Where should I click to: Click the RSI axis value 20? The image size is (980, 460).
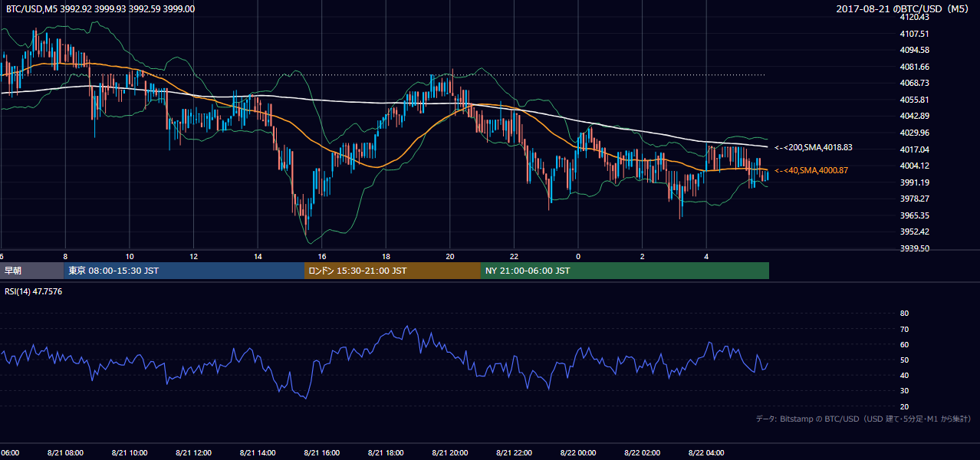coord(904,406)
